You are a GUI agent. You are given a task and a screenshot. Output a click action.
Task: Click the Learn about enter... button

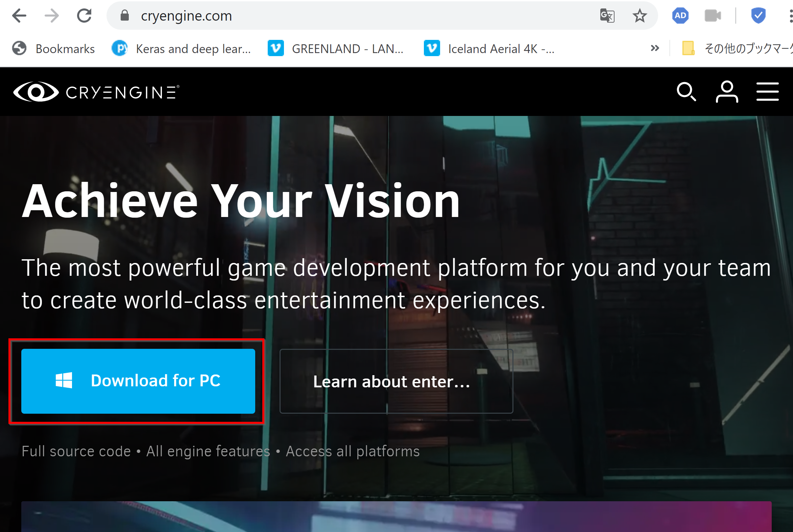(x=396, y=381)
